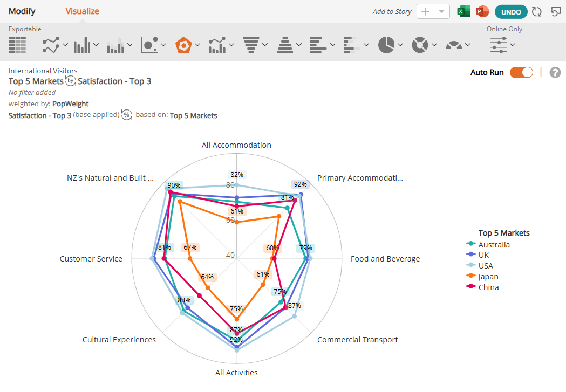Toggle Australia series in the legend
This screenshot has height=392, width=566.
[488, 244]
